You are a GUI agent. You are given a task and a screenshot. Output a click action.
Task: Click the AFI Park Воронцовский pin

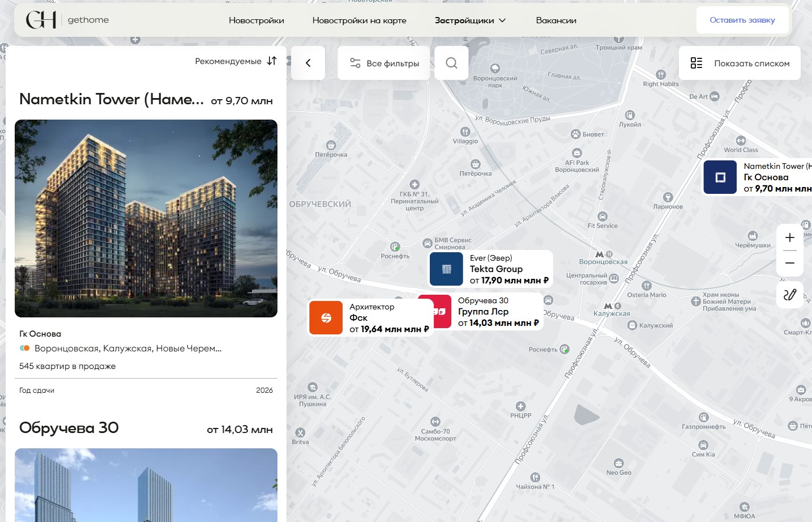576,153
